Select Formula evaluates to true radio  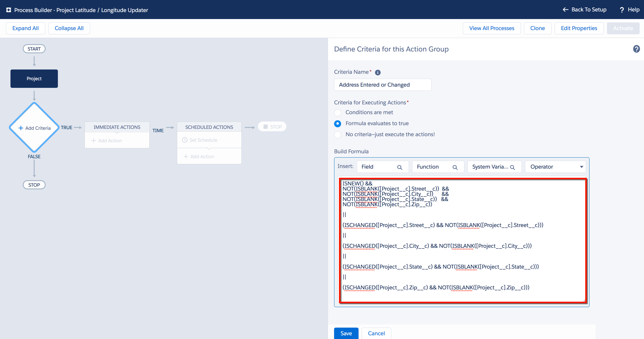338,124
